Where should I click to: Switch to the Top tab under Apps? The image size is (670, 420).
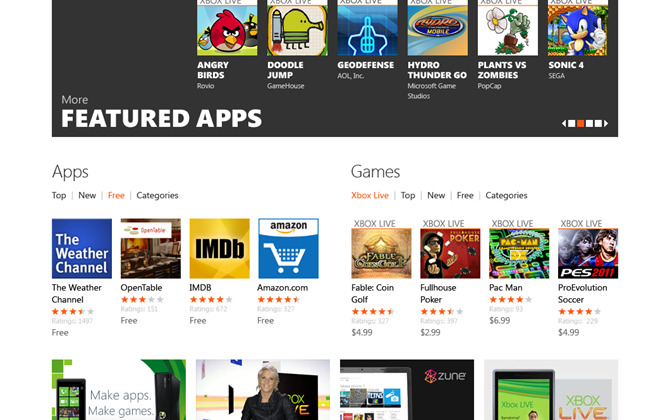(x=59, y=195)
